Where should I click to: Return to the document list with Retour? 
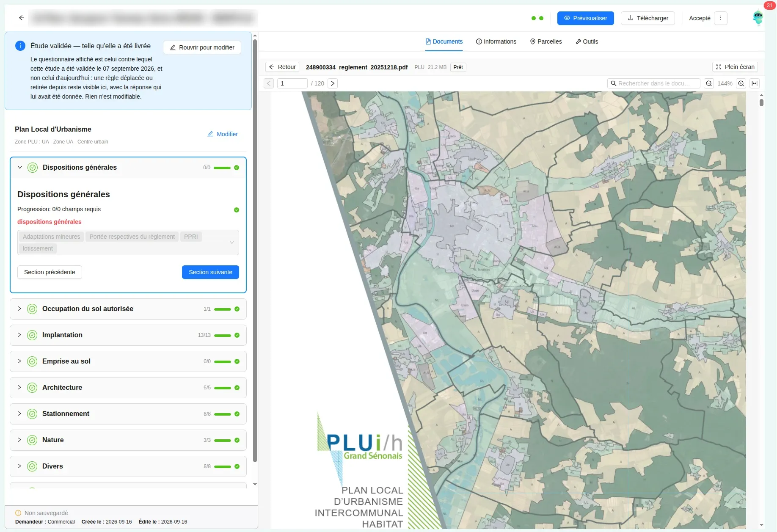click(x=282, y=67)
